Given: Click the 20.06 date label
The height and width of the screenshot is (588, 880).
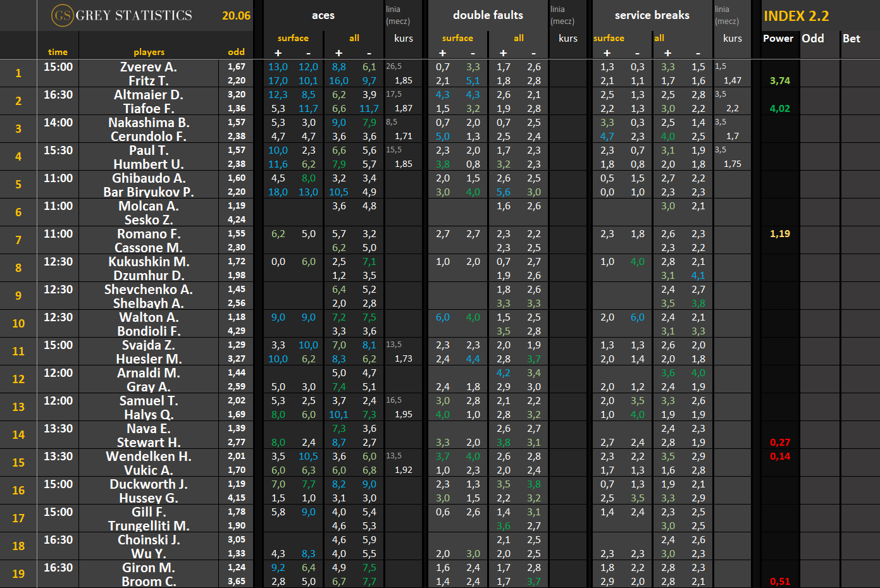Looking at the screenshot, I should click(236, 16).
